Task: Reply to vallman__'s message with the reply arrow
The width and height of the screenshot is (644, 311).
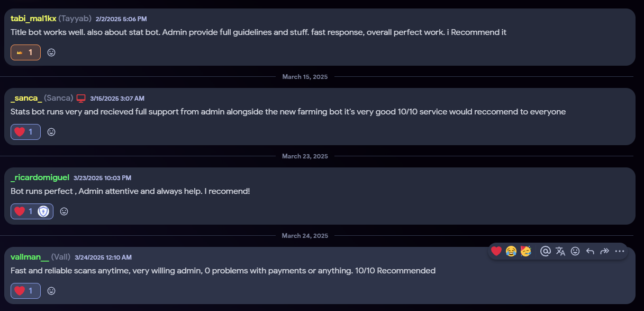Action: [x=590, y=251]
